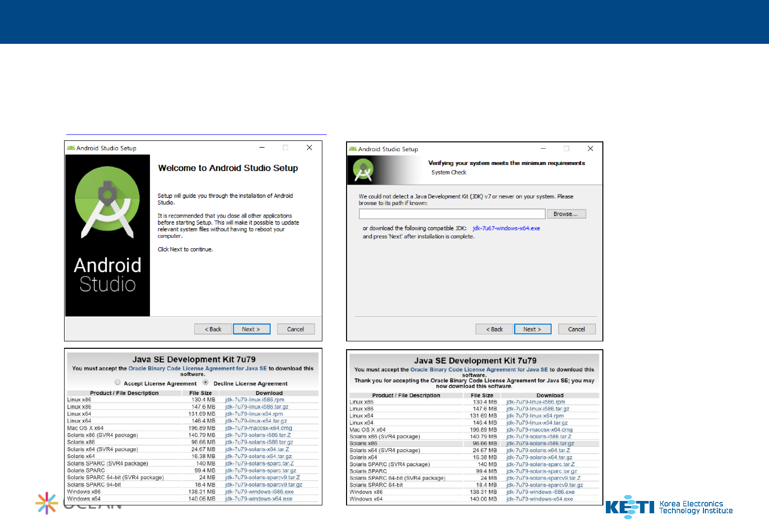Click Next in the Welcome setup window
This screenshot has width=769, height=532.
click(251, 329)
